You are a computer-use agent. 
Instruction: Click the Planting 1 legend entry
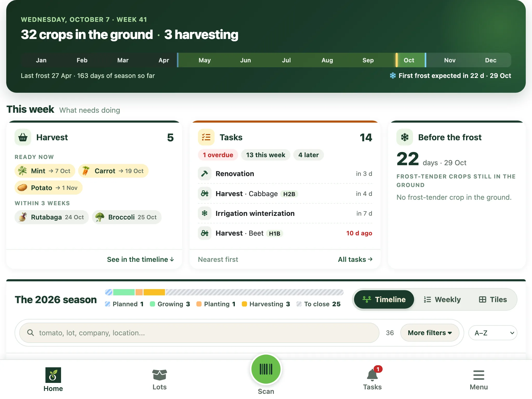(216, 304)
